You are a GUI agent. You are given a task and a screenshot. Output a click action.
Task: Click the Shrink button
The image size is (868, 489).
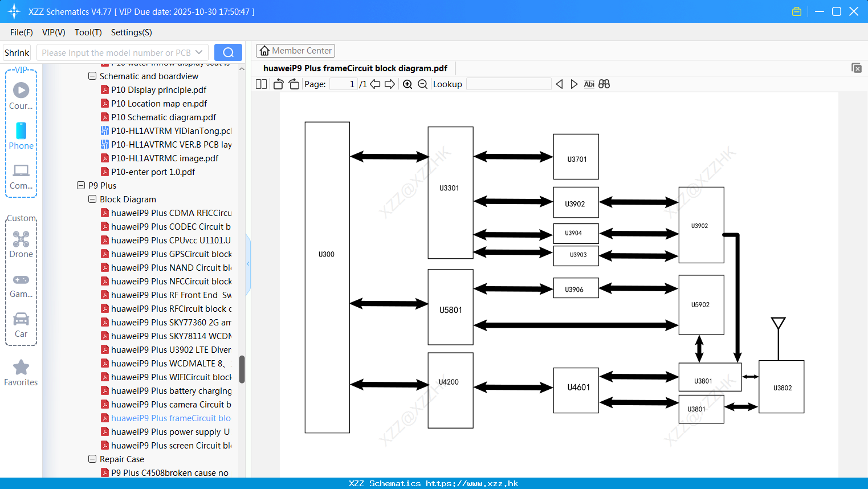tap(17, 52)
